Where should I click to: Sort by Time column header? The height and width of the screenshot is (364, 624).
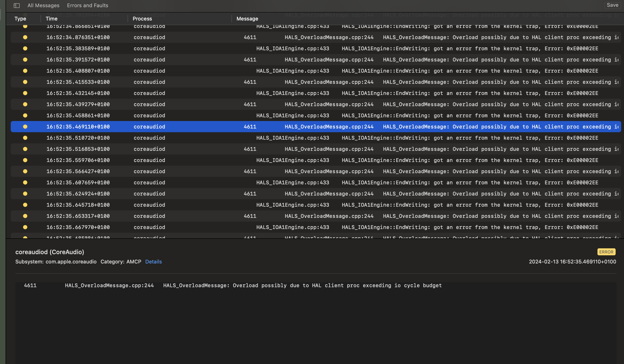(51, 19)
